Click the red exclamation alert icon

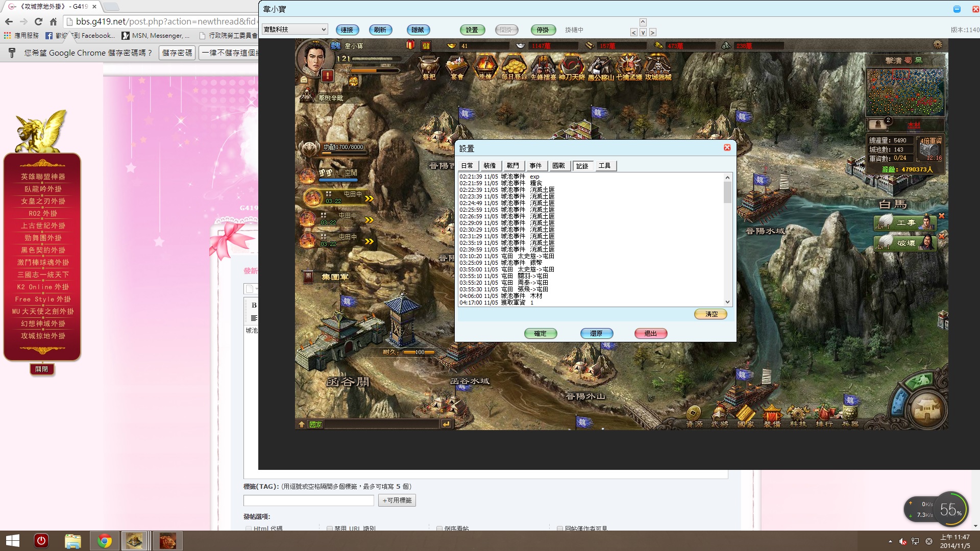[x=328, y=76]
